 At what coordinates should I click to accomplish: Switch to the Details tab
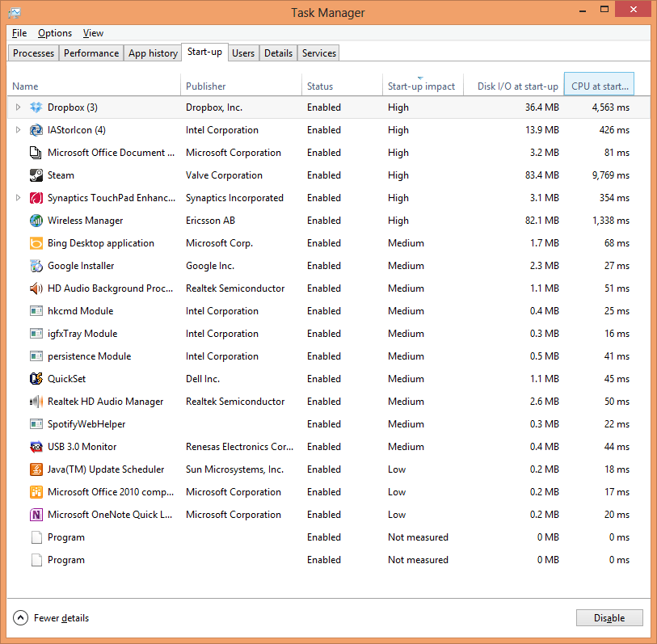(x=278, y=53)
